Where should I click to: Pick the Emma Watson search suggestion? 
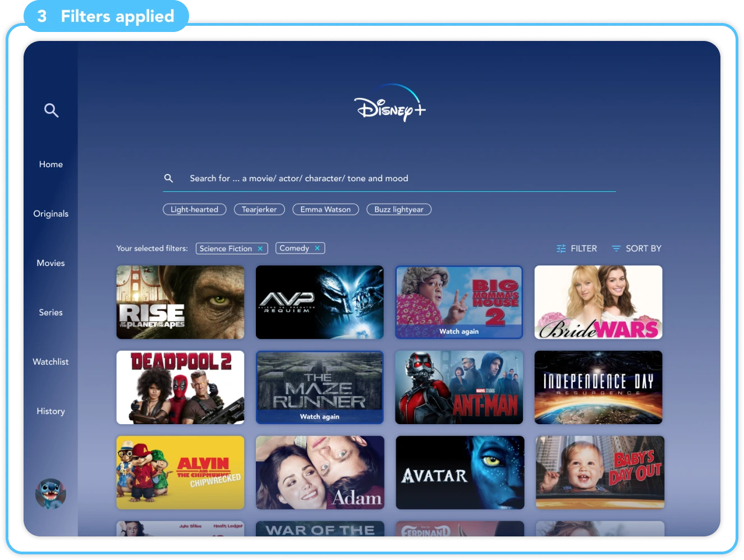pos(325,209)
